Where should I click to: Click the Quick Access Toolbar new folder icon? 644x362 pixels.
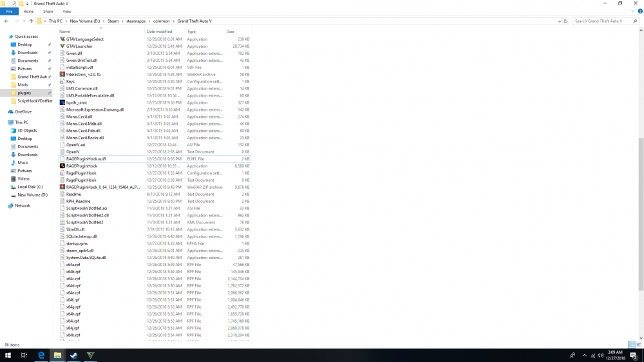coord(21,3)
